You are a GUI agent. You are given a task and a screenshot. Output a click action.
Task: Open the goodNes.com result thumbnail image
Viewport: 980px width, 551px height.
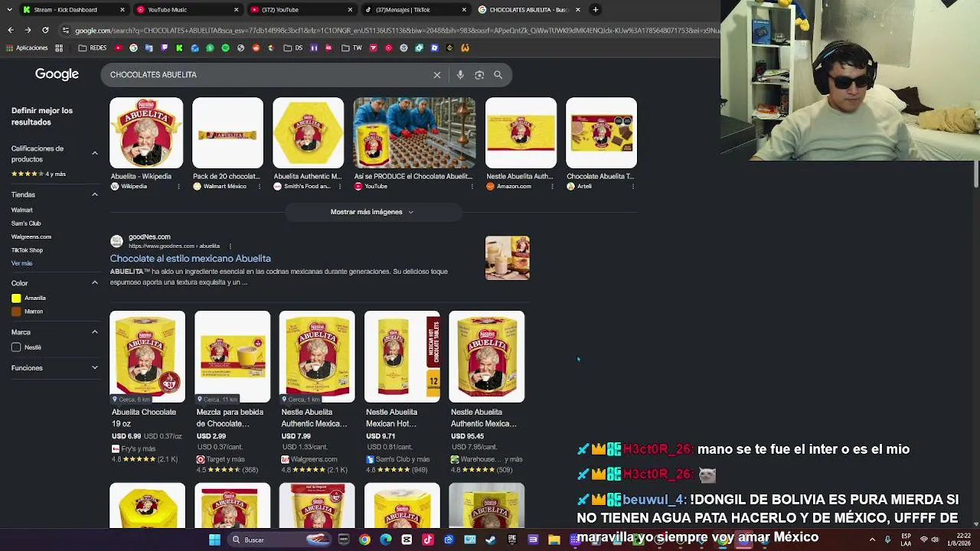(x=507, y=258)
